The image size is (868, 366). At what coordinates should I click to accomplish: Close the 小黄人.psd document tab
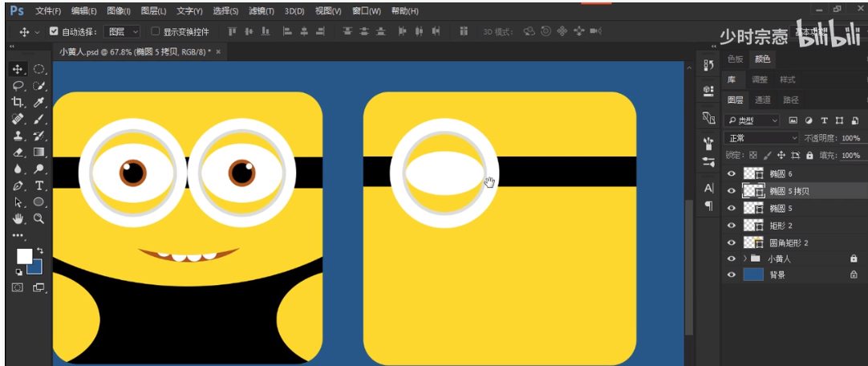(218, 51)
